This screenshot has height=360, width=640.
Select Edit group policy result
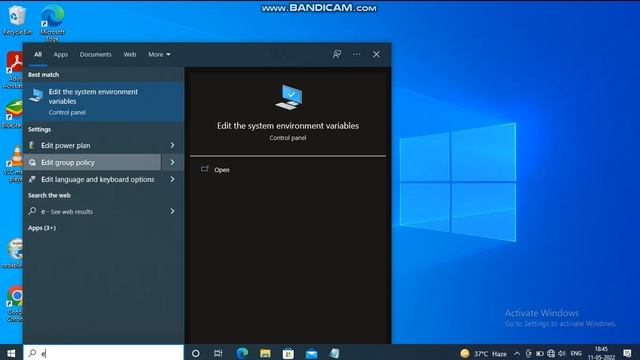pos(92,162)
